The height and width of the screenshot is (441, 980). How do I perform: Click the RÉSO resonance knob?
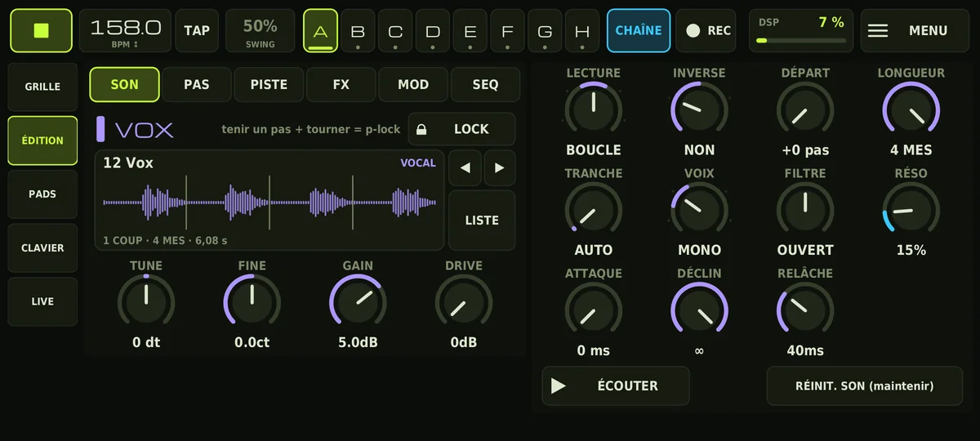click(x=911, y=210)
